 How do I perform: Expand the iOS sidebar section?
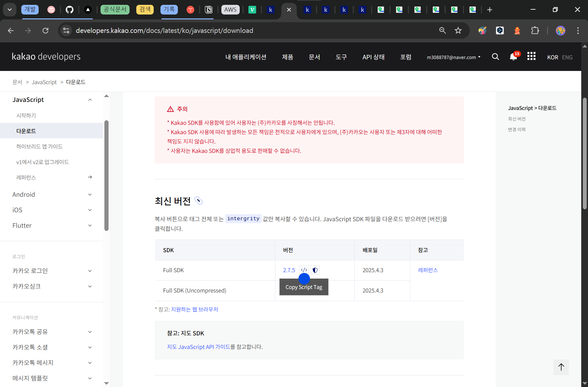pyautogui.click(x=90, y=210)
